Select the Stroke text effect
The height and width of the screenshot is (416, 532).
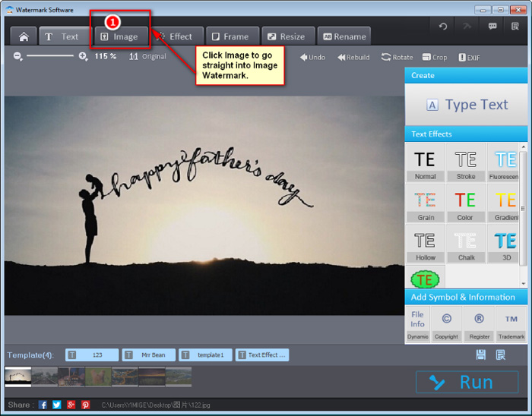(x=466, y=162)
